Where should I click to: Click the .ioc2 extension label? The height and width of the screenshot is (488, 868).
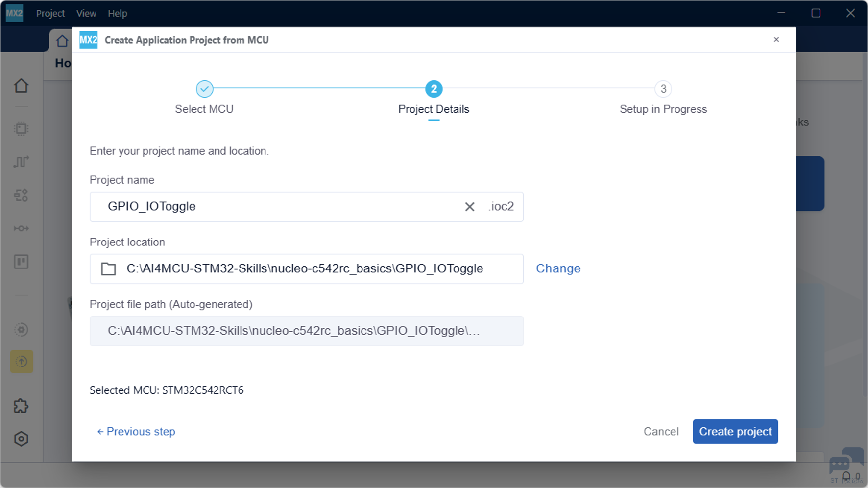pos(501,207)
